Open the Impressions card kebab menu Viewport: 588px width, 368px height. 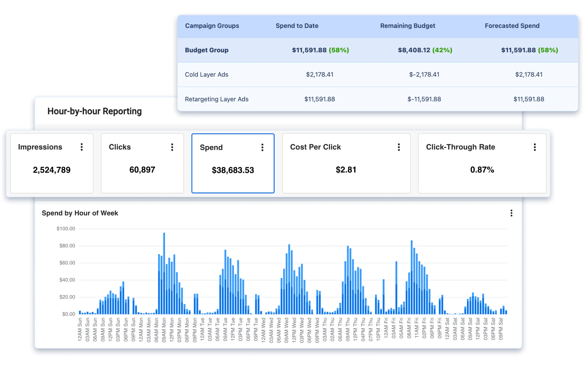pyautogui.click(x=82, y=147)
